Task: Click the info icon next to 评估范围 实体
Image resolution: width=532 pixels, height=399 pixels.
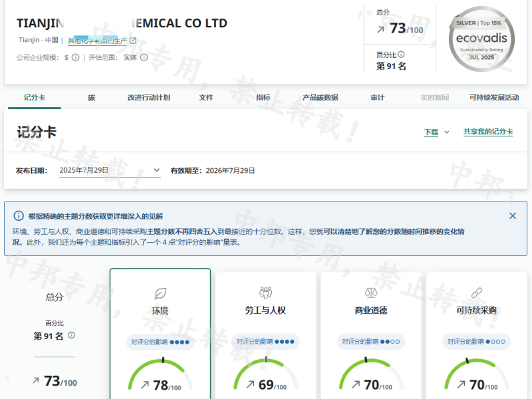Action: tap(144, 58)
